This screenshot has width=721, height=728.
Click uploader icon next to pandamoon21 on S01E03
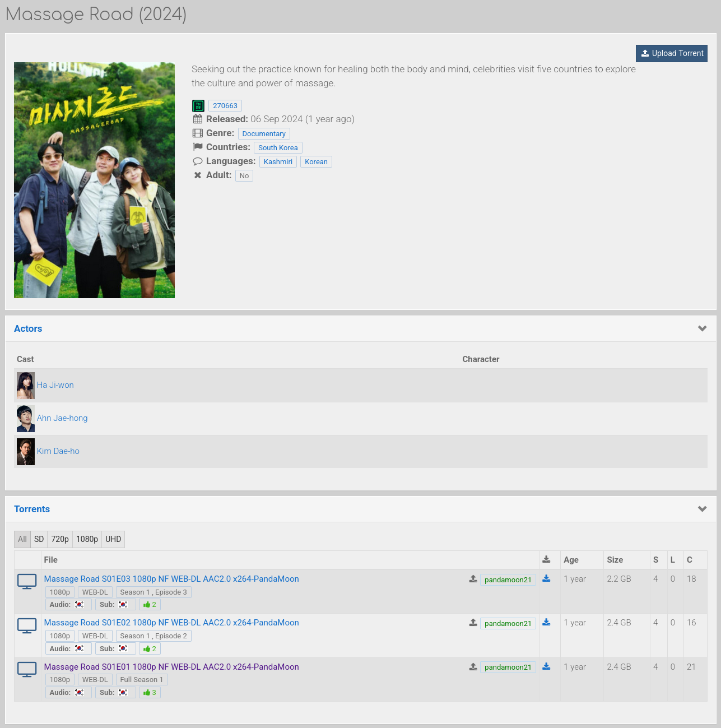[x=473, y=579]
